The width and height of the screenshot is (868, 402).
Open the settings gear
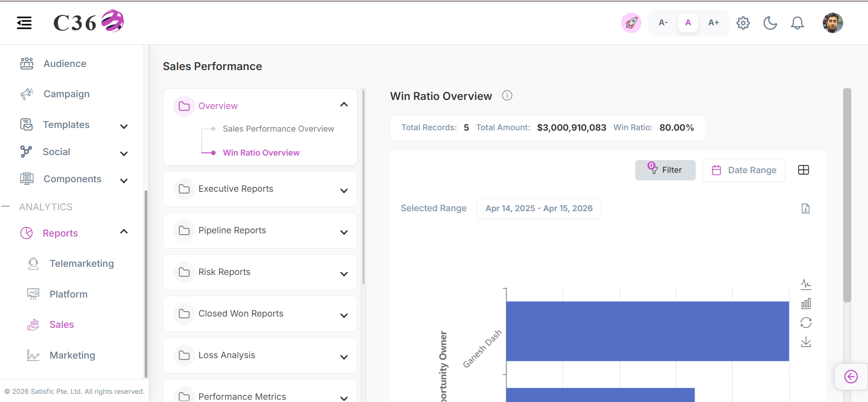(743, 23)
